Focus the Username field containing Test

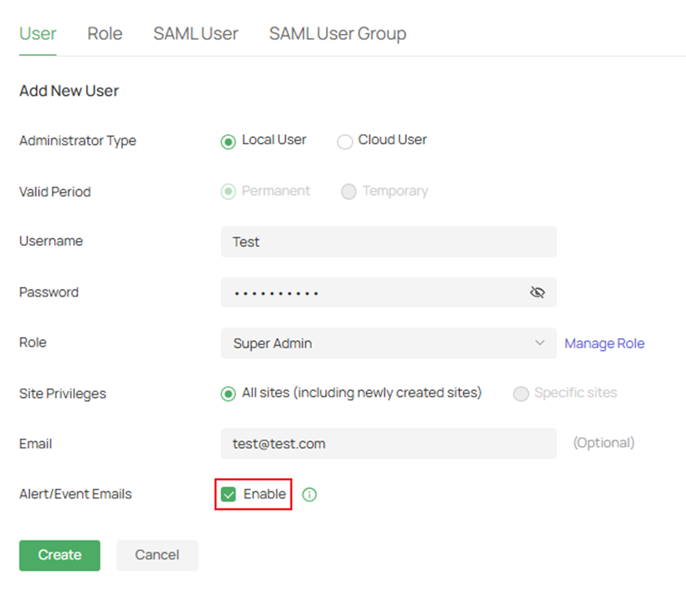tap(388, 242)
